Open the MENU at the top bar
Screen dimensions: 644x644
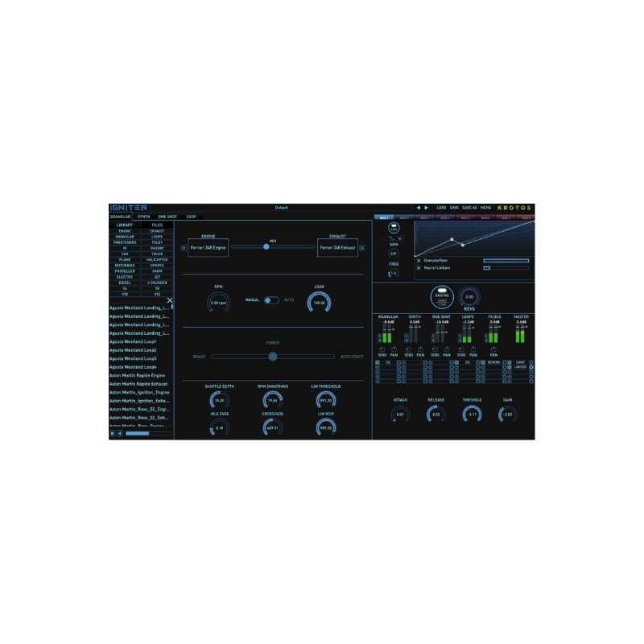pos(486,207)
